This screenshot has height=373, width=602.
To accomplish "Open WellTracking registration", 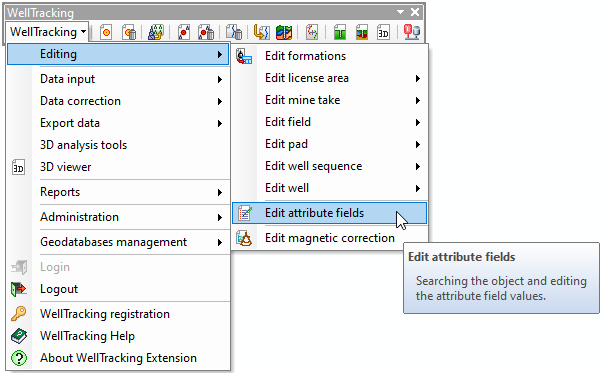I will (x=118, y=314).
